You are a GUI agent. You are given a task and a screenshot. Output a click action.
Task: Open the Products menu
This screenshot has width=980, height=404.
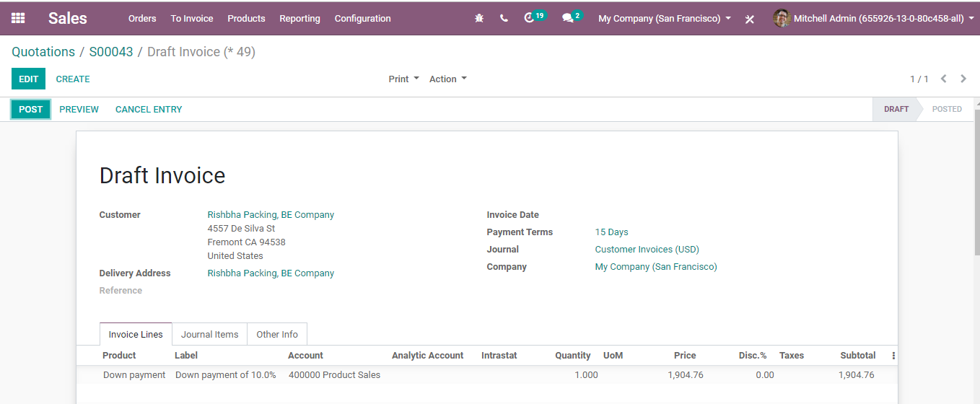(x=246, y=18)
